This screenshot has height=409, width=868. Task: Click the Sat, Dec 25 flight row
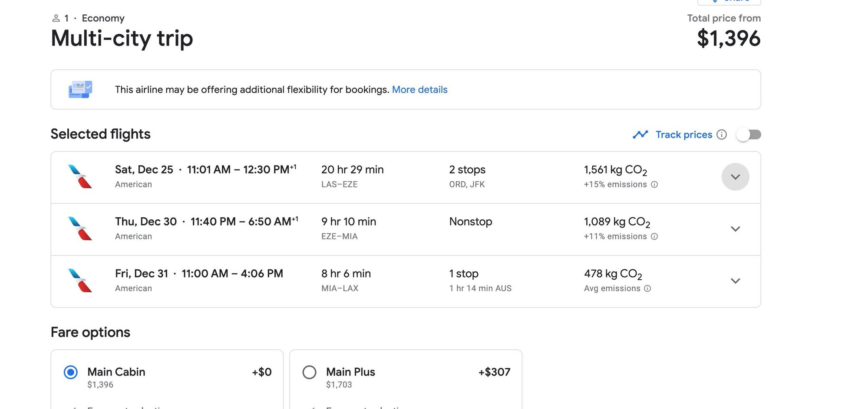pyautogui.click(x=391, y=177)
